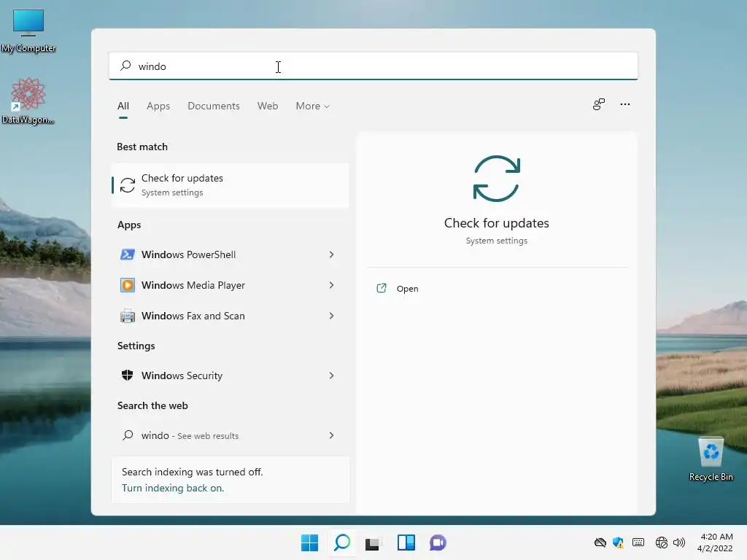Open Chat from the taskbar
Viewport: 747px width, 560px height.
point(438,542)
